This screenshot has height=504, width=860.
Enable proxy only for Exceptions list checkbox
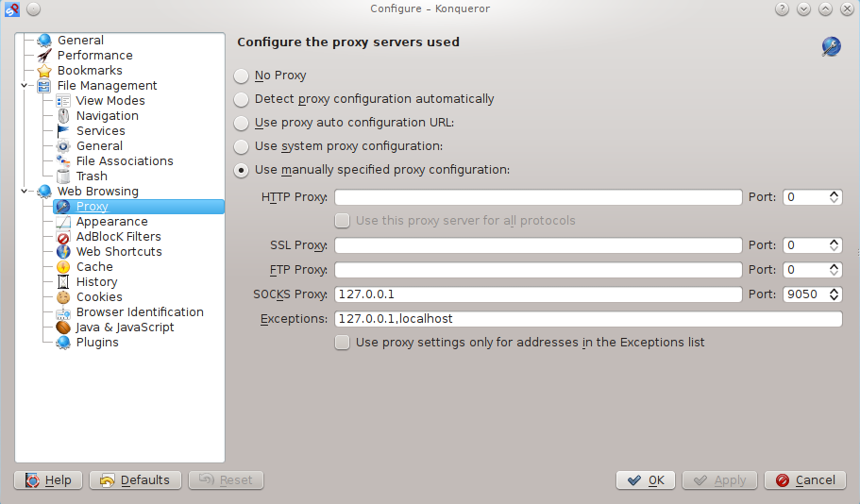(343, 343)
